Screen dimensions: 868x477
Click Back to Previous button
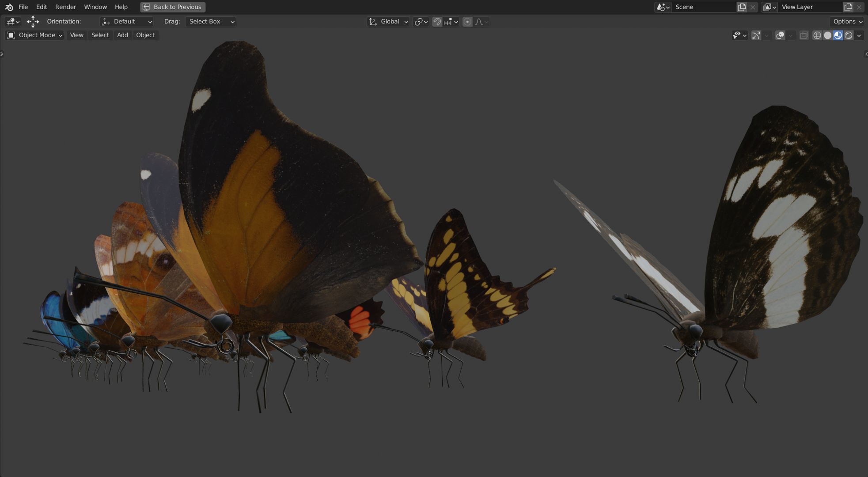[x=173, y=7]
